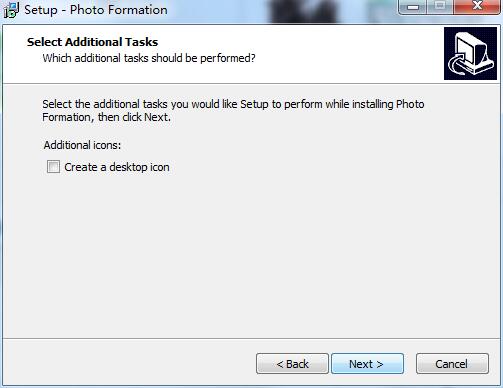Enable the Create a desktop icon checkbox

[x=53, y=167]
